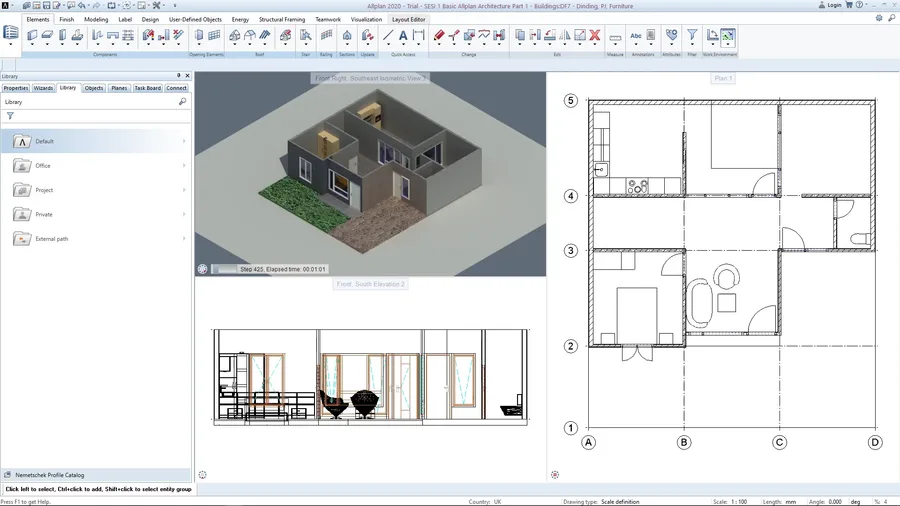Open the building structure icon at ribbon left
The width and height of the screenshot is (900, 506).
10,33
